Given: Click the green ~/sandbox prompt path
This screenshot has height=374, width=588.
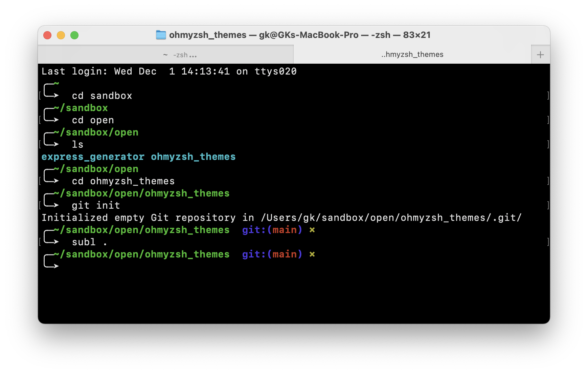Looking at the screenshot, I should click(81, 108).
